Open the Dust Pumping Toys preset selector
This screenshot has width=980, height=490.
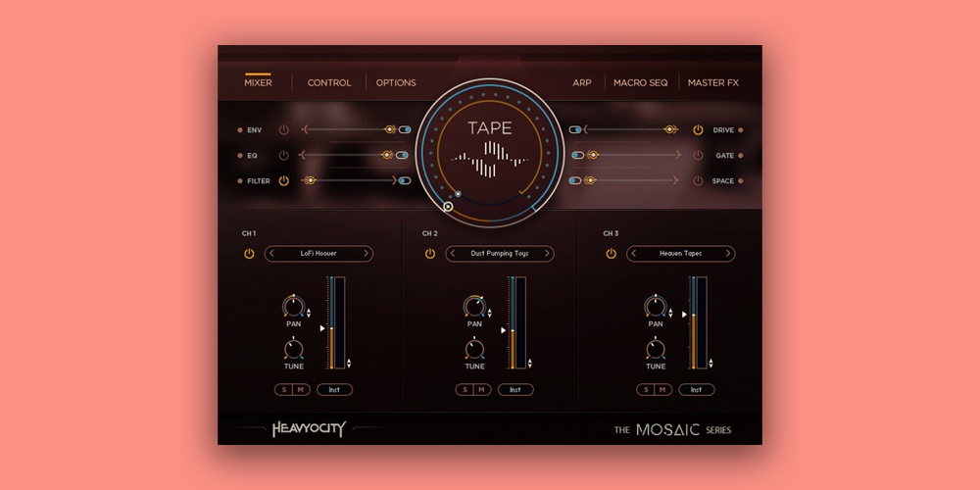click(x=500, y=254)
